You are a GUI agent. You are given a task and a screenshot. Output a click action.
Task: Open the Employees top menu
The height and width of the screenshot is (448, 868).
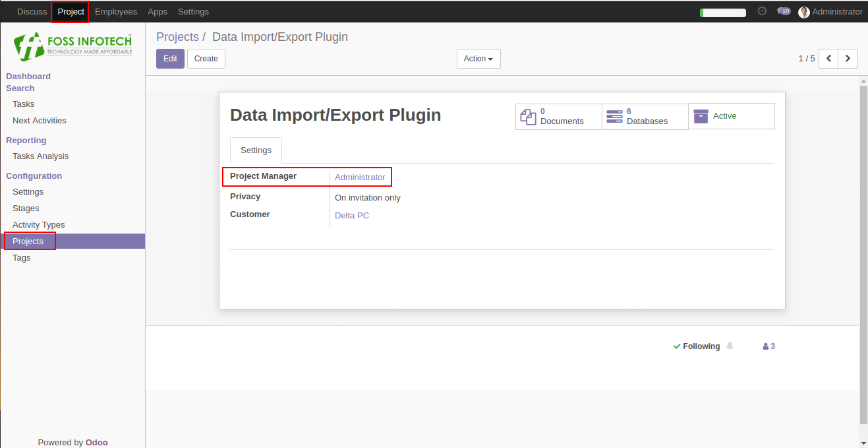116,12
